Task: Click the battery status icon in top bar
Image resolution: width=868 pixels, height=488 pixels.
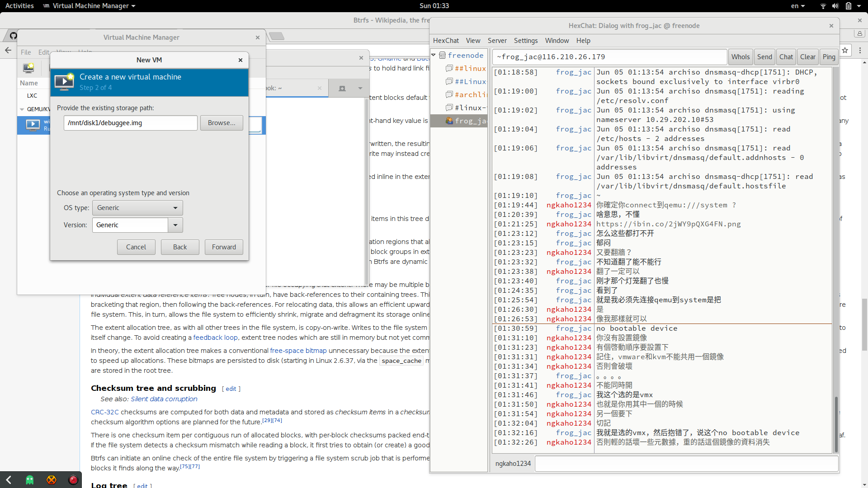Action: (849, 6)
